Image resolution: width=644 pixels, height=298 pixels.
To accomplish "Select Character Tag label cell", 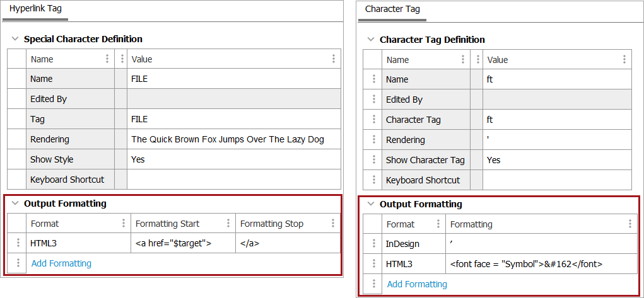I will (426, 120).
